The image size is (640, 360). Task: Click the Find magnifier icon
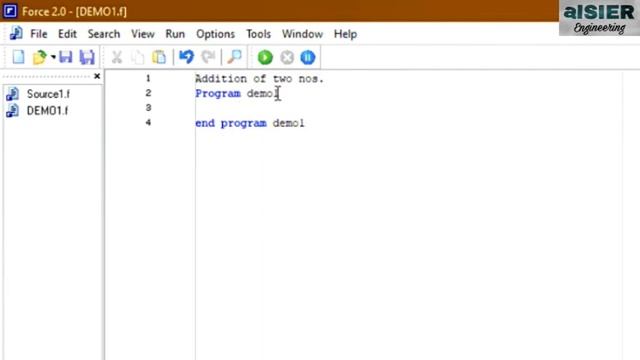235,57
